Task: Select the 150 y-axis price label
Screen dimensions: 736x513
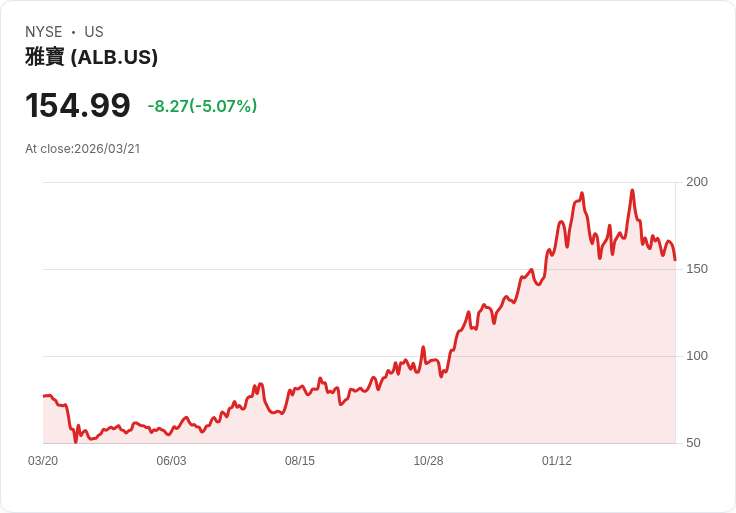Action: pos(697,269)
